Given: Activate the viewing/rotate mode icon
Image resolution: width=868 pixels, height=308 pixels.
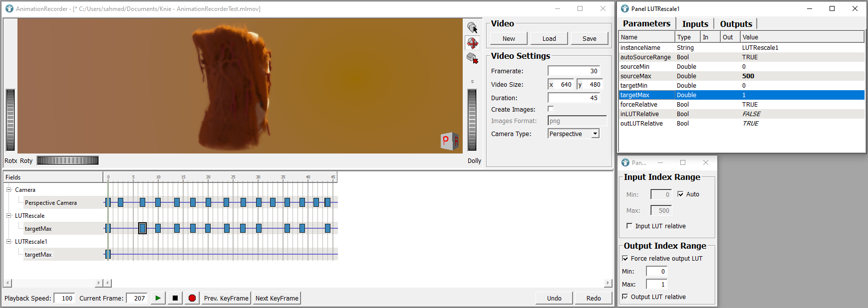Looking at the screenshot, I should pyautogui.click(x=472, y=43).
